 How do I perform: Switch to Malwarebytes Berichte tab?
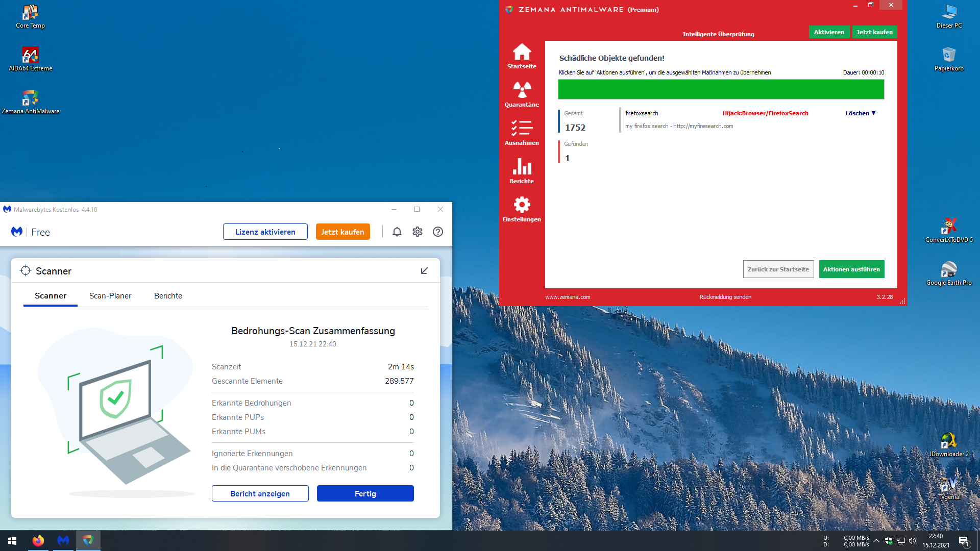click(168, 296)
